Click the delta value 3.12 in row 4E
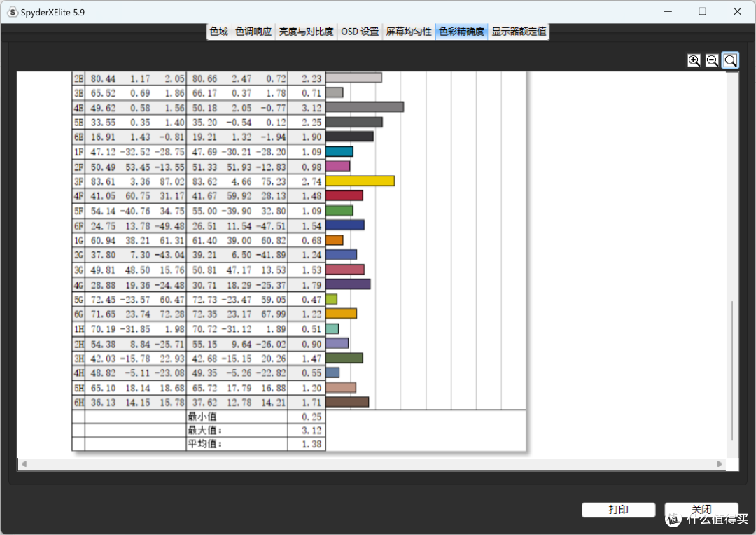 pyautogui.click(x=311, y=108)
